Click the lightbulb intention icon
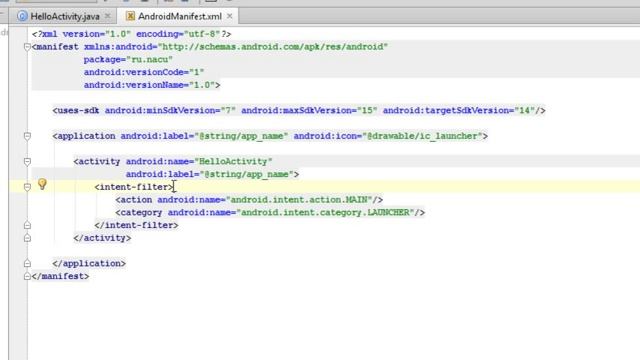The image size is (640, 360). [x=42, y=184]
